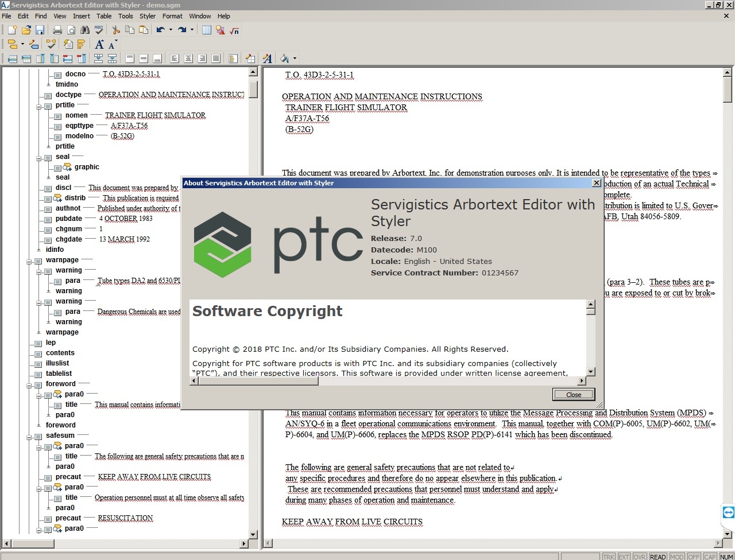Click the square-root Equation icon
This screenshot has width=735, height=560.
(x=234, y=30)
